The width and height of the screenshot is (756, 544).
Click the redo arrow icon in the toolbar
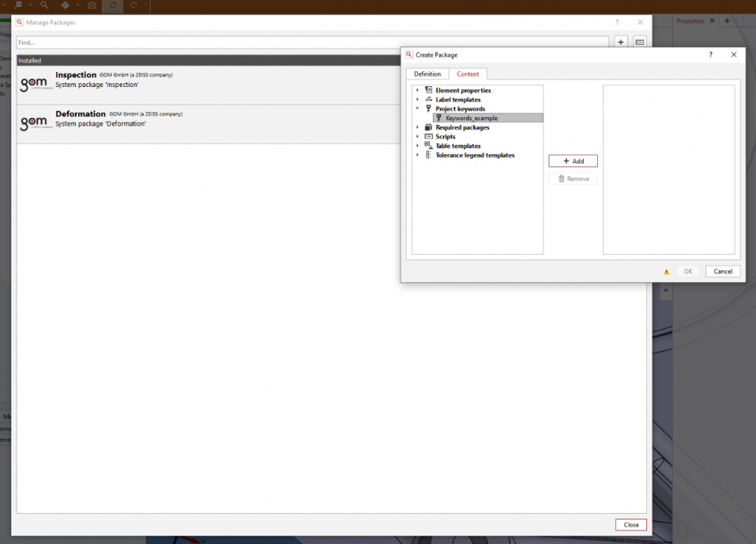coord(134,5)
